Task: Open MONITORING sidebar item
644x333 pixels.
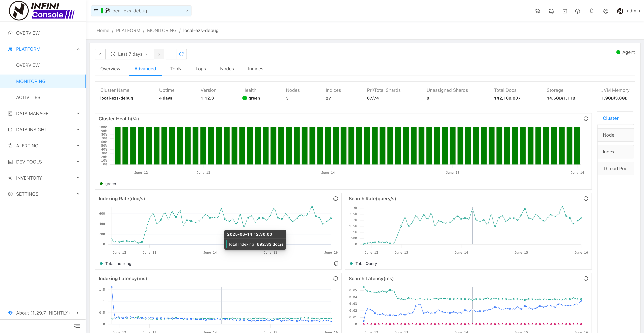Action: coord(43,81)
